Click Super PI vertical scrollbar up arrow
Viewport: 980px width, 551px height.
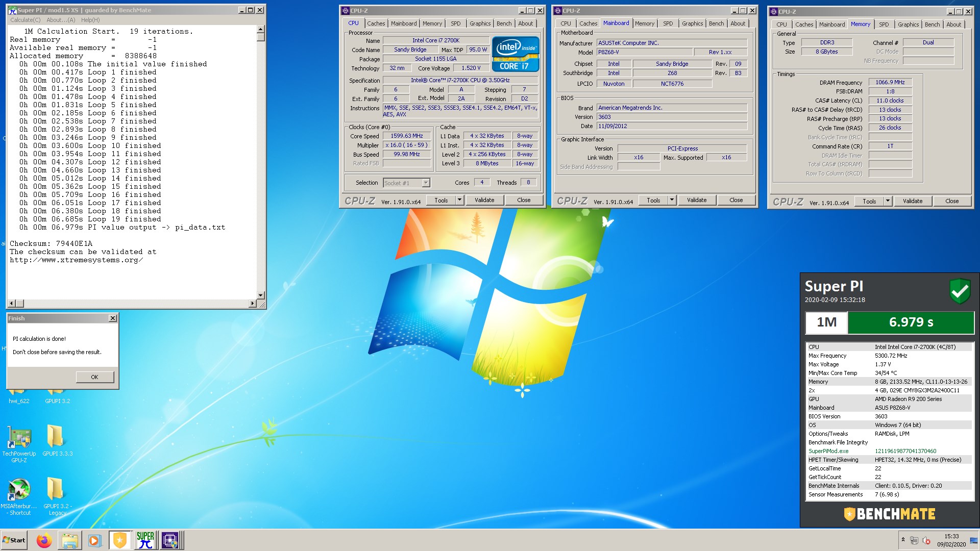point(261,30)
